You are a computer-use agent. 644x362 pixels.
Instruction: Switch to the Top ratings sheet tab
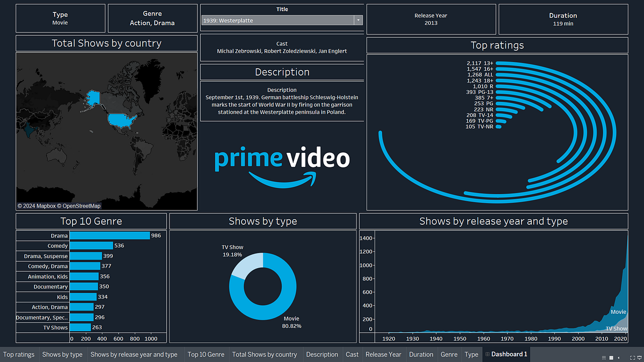coord(19,354)
